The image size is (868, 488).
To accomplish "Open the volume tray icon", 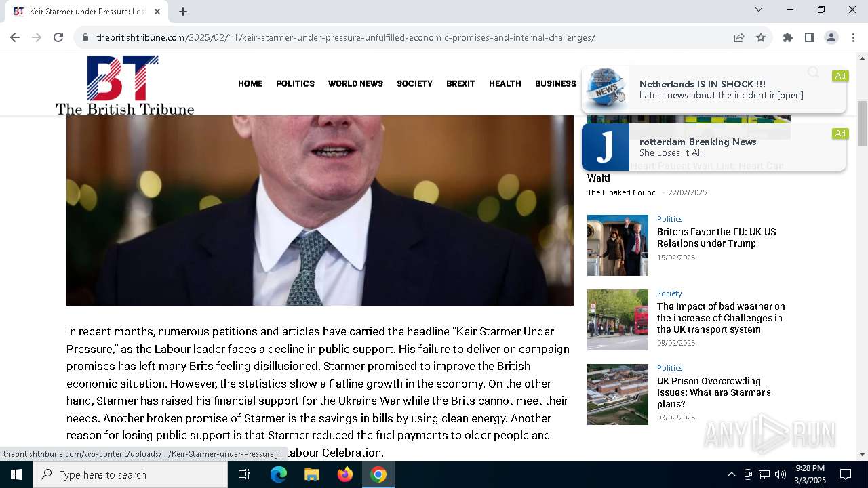I will (x=781, y=474).
